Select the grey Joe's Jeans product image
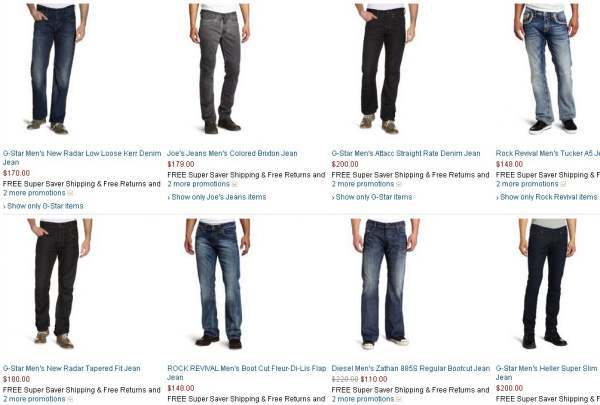Screen dimensions: 600x405 (x=220, y=68)
